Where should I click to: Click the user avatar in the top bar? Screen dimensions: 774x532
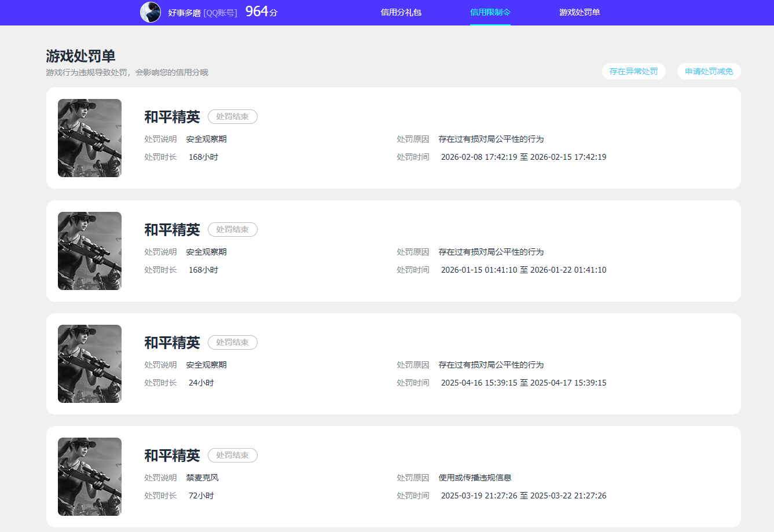click(151, 13)
